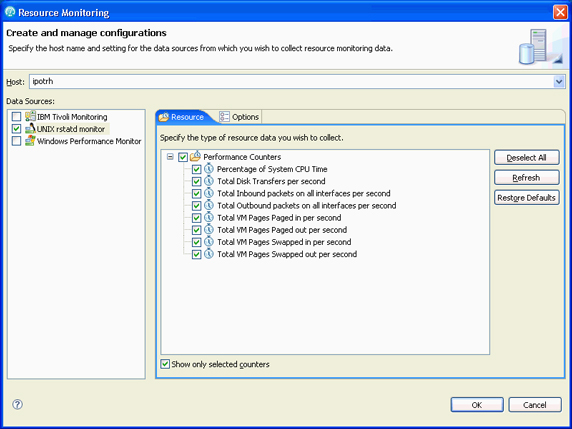Click the help question mark icon
Screen dimensions: 572x429
tap(17, 404)
